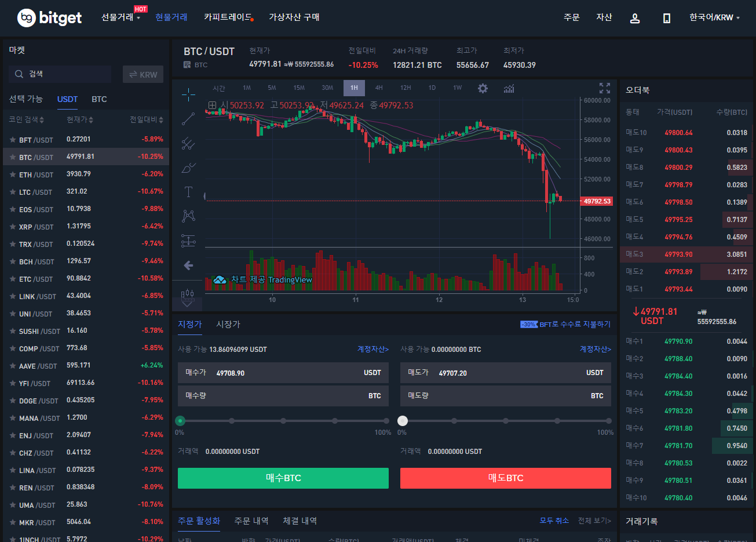756x542 pixels.
Task: Select the BTC market tab
Action: [x=99, y=99]
